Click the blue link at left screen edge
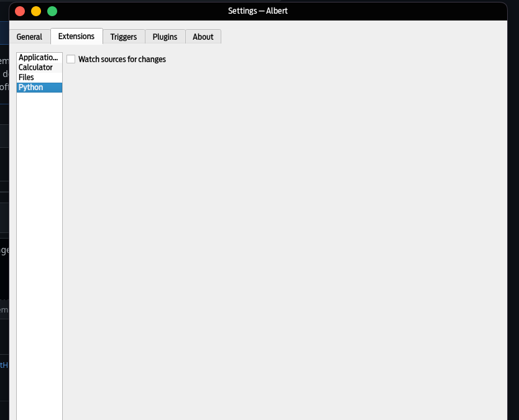The image size is (519, 420). (x=3, y=365)
